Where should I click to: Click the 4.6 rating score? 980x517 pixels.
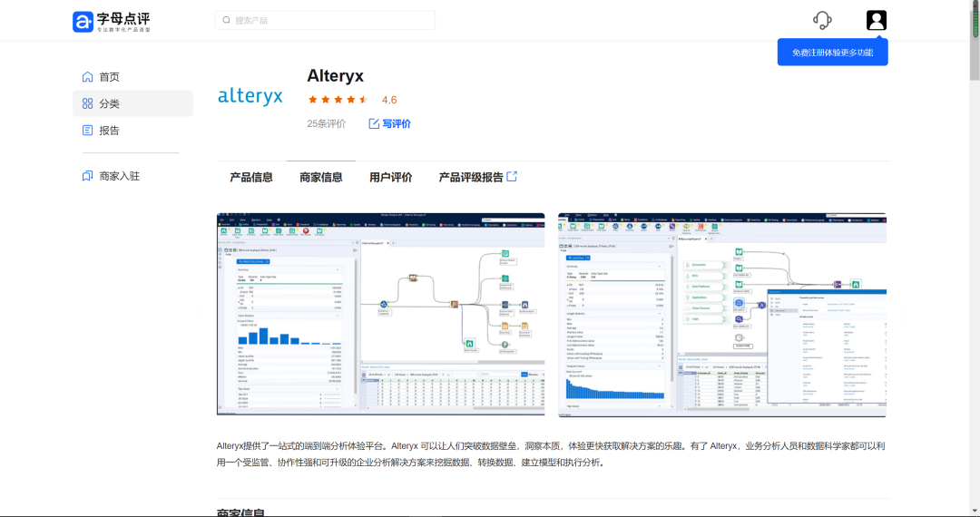[389, 100]
